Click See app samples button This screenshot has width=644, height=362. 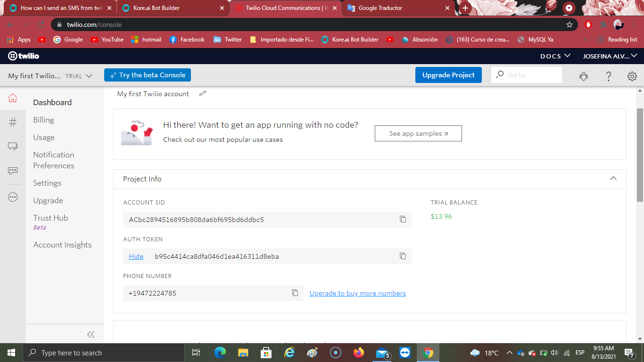418,133
